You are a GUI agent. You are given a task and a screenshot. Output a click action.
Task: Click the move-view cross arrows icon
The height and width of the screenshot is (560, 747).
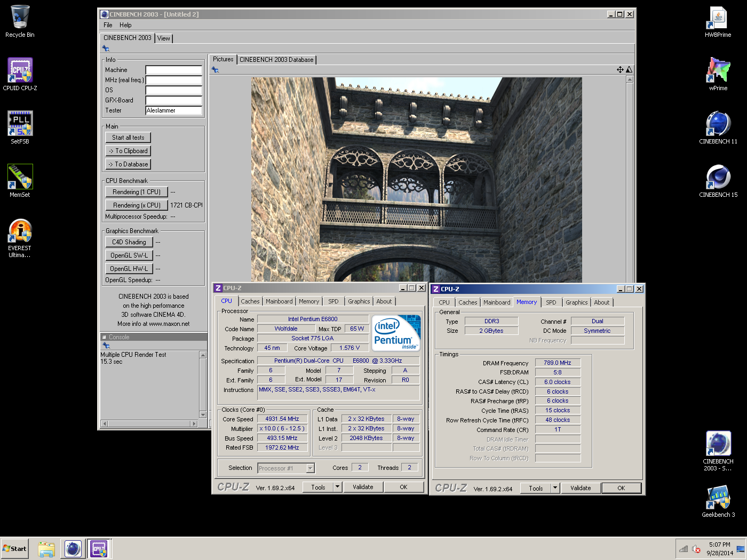[620, 69]
